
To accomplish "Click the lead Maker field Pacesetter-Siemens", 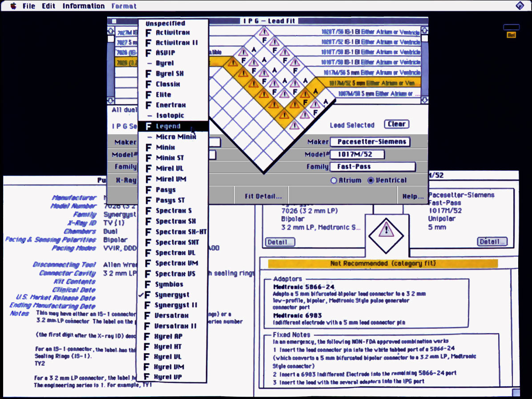I will pyautogui.click(x=370, y=142).
